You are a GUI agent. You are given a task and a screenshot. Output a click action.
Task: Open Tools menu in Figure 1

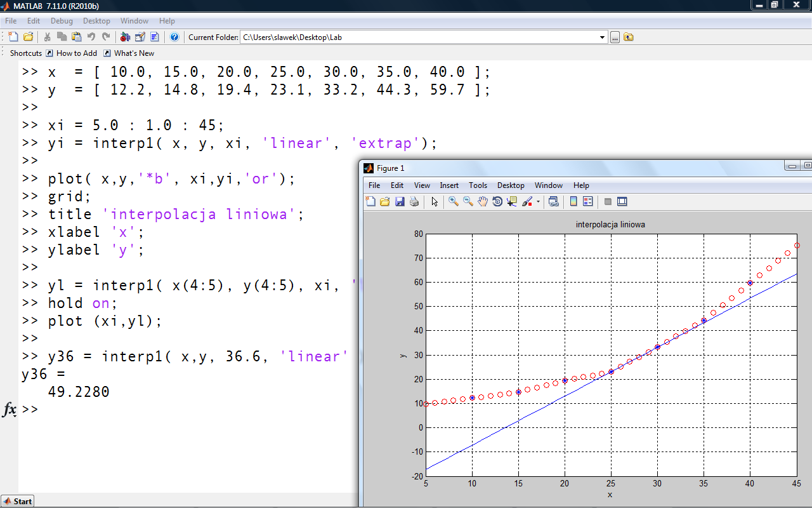478,185
